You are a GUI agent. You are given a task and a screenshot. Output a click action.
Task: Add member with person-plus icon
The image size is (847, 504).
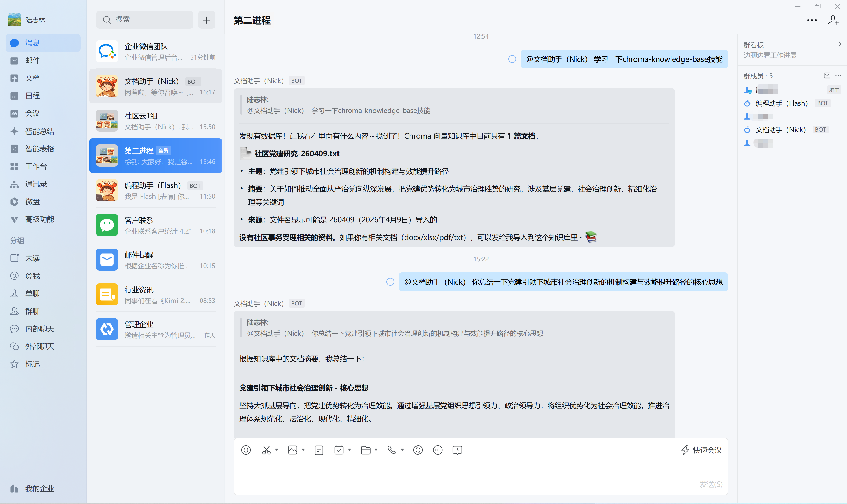coord(833,20)
